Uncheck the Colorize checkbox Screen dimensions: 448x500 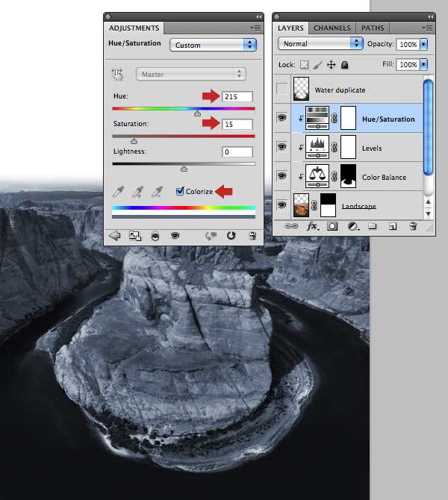point(180,191)
